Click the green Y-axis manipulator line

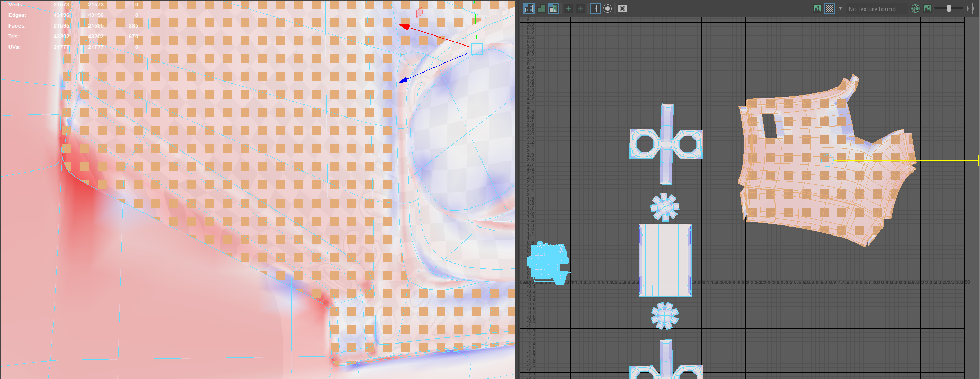coord(475,21)
